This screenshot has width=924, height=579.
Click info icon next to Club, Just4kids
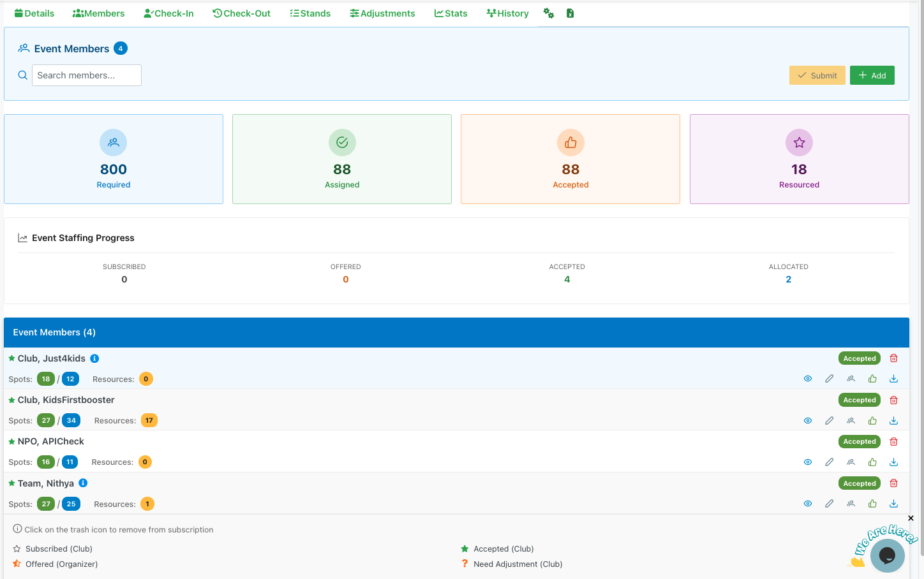[x=94, y=358]
